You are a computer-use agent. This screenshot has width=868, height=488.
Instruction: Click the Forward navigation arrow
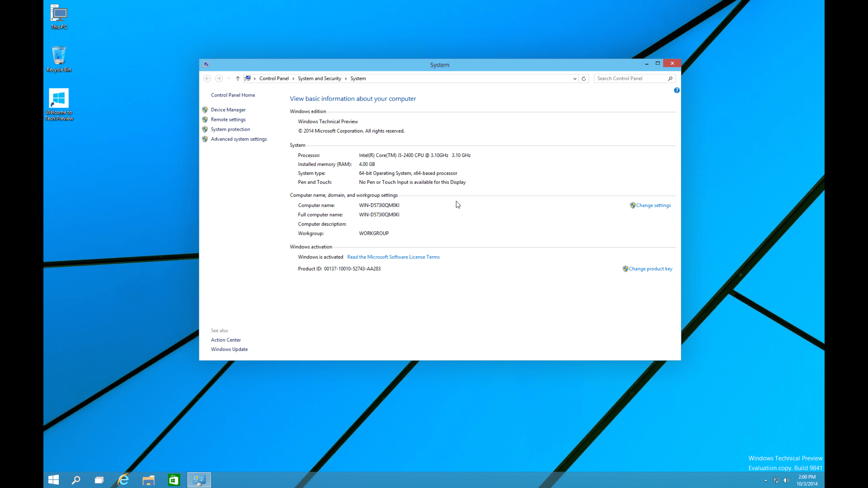coord(219,79)
